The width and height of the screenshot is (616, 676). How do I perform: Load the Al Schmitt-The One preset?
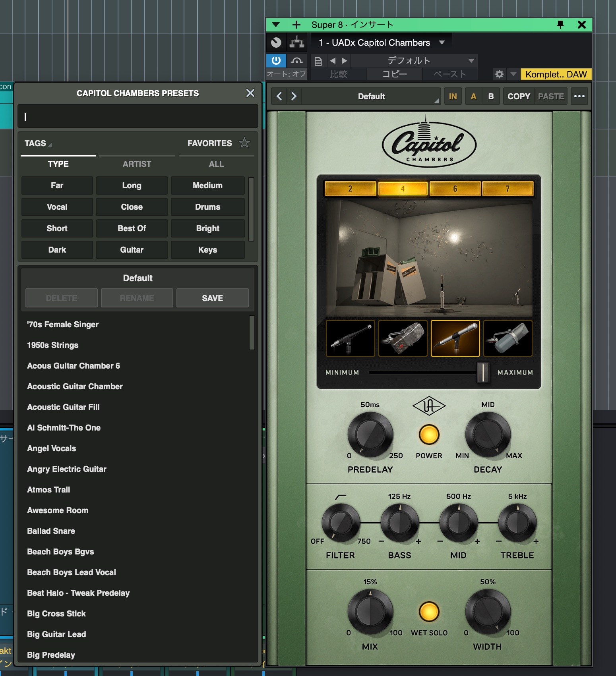point(64,428)
